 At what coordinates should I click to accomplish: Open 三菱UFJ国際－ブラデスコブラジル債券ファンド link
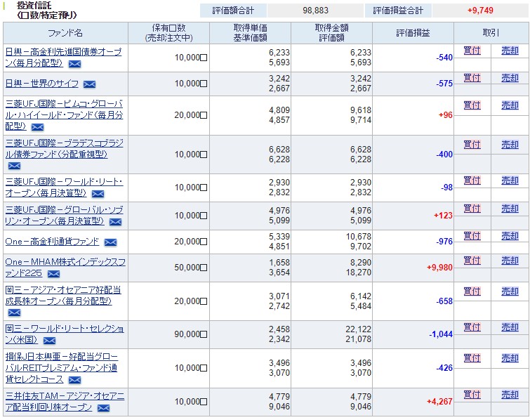click(x=64, y=148)
